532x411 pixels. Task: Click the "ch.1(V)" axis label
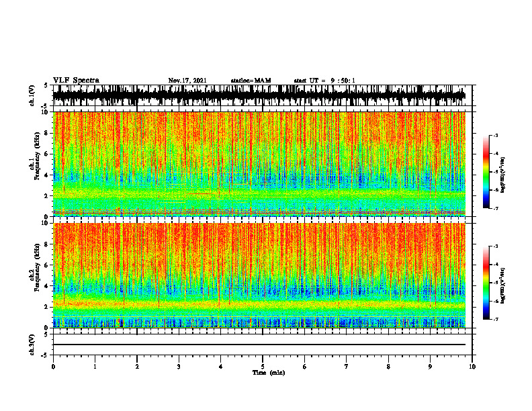(32, 95)
